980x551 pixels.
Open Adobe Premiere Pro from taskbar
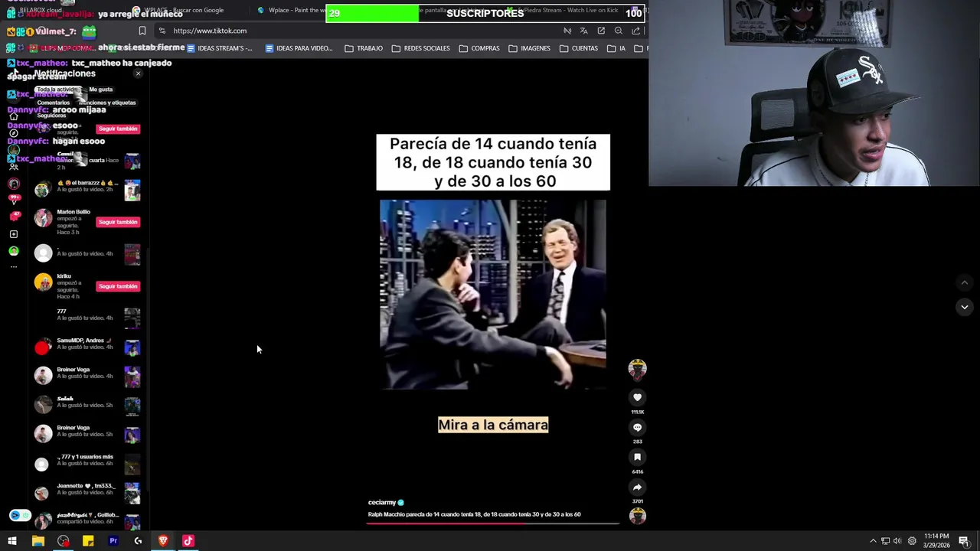pos(113,541)
